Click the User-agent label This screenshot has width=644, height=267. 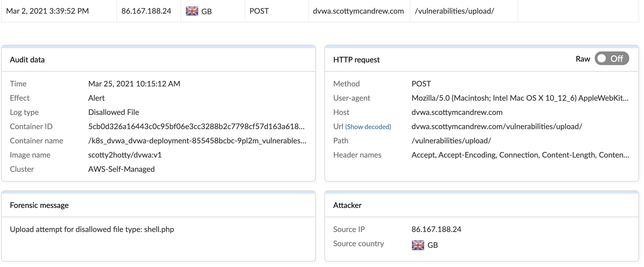[x=352, y=98]
